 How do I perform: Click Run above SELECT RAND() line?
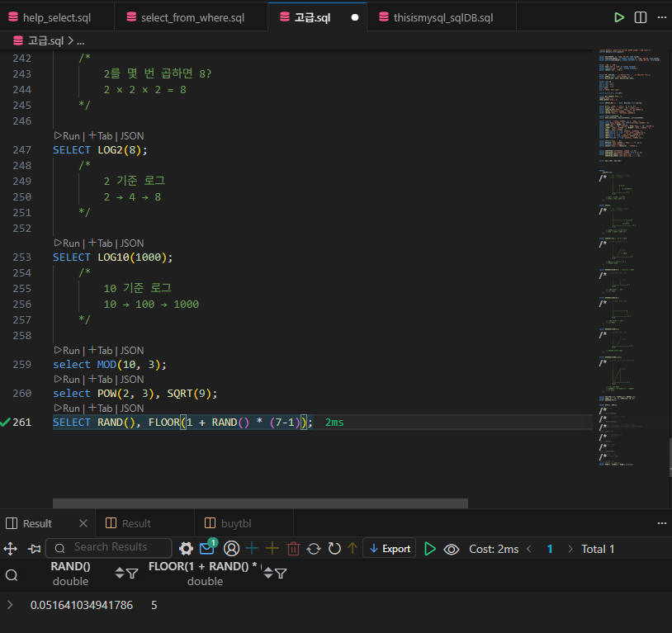click(x=68, y=408)
